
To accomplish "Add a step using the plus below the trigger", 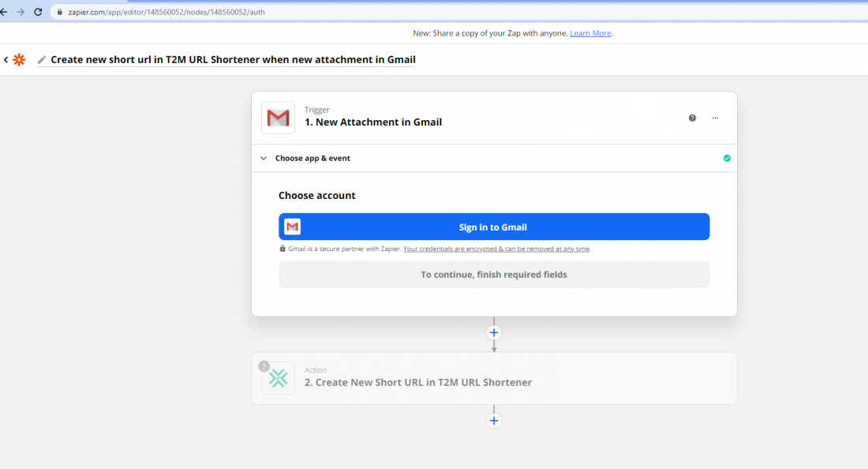I will [494, 332].
